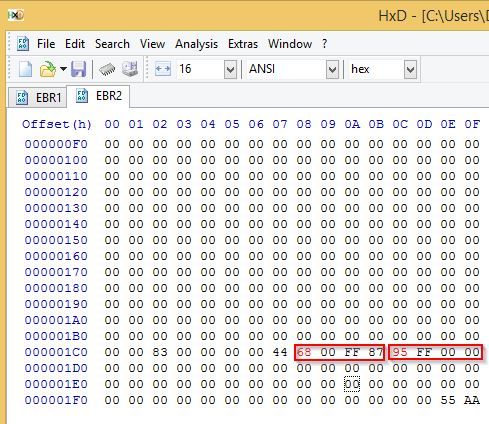Click inside the bytes per row field showing 16
The height and width of the screenshot is (424, 489).
199,69
